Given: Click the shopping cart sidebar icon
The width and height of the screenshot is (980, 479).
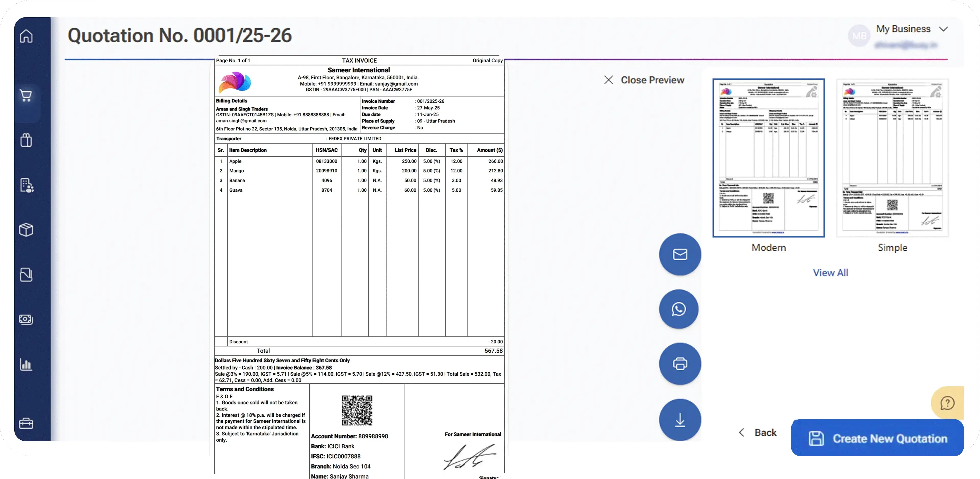Looking at the screenshot, I should coord(26,95).
